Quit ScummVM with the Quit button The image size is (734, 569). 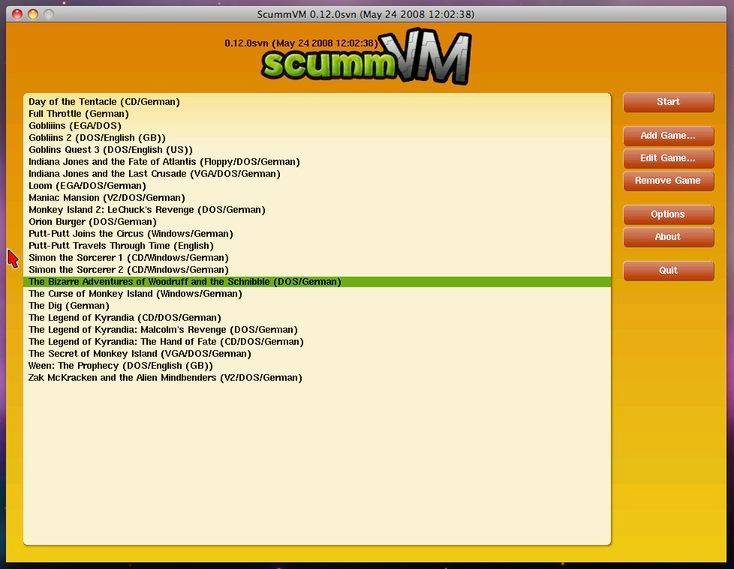click(668, 270)
